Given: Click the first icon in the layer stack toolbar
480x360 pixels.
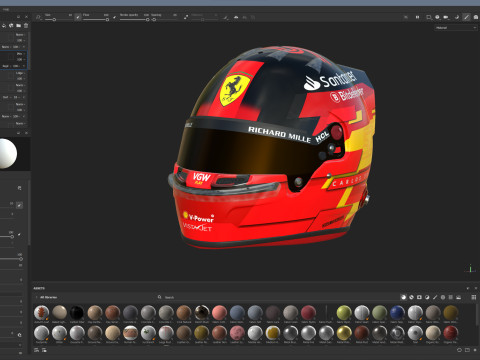Looking at the screenshot, I should tap(4, 26).
